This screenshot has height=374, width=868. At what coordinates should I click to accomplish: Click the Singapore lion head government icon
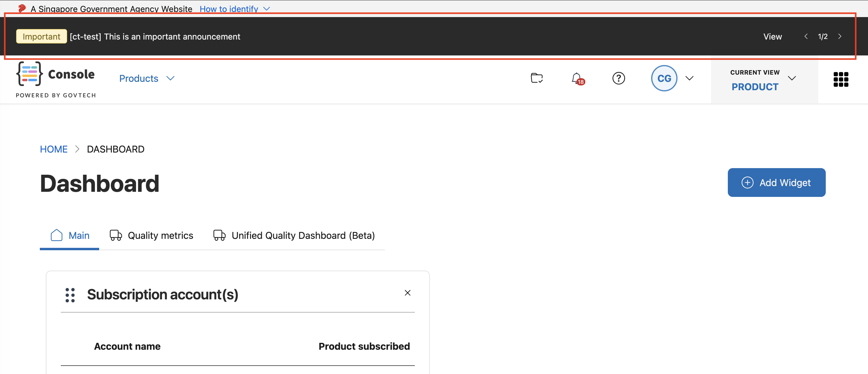(x=22, y=8)
